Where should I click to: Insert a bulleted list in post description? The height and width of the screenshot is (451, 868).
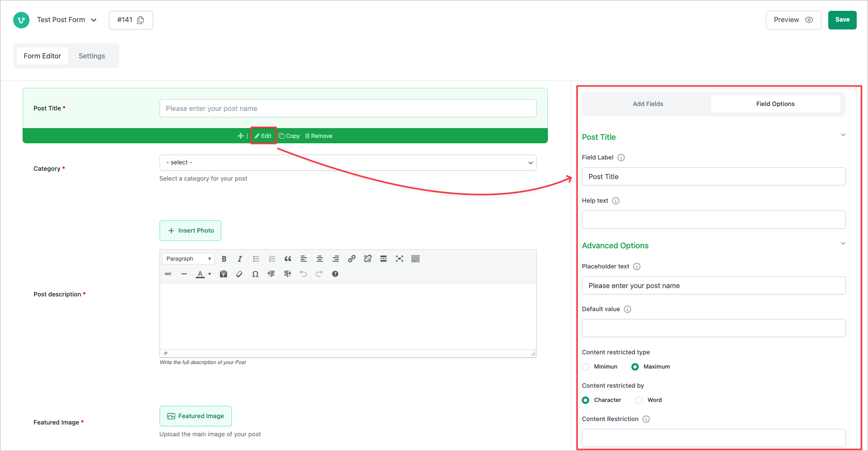click(256, 259)
